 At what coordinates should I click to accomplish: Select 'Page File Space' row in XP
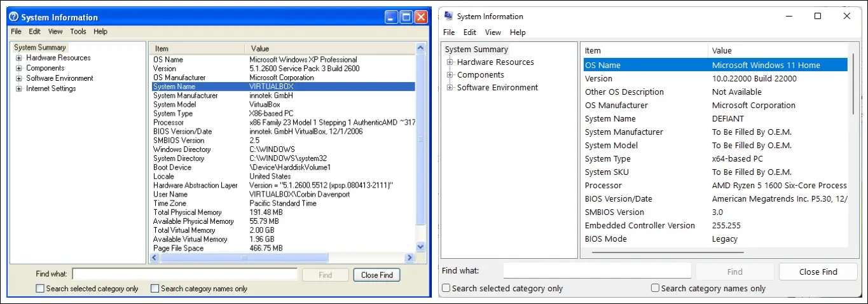(x=283, y=248)
